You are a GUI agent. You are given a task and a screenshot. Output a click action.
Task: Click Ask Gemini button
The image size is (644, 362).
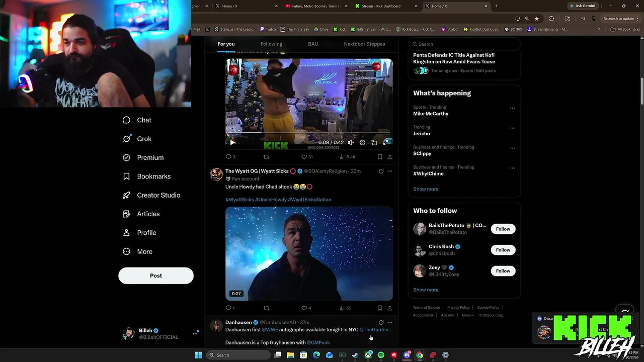(583, 6)
